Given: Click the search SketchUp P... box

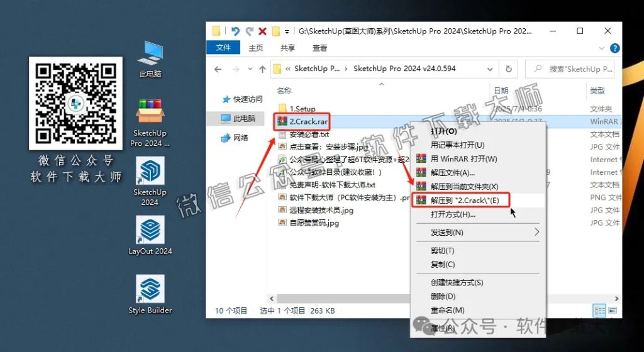Looking at the screenshot, I should click(x=570, y=69).
